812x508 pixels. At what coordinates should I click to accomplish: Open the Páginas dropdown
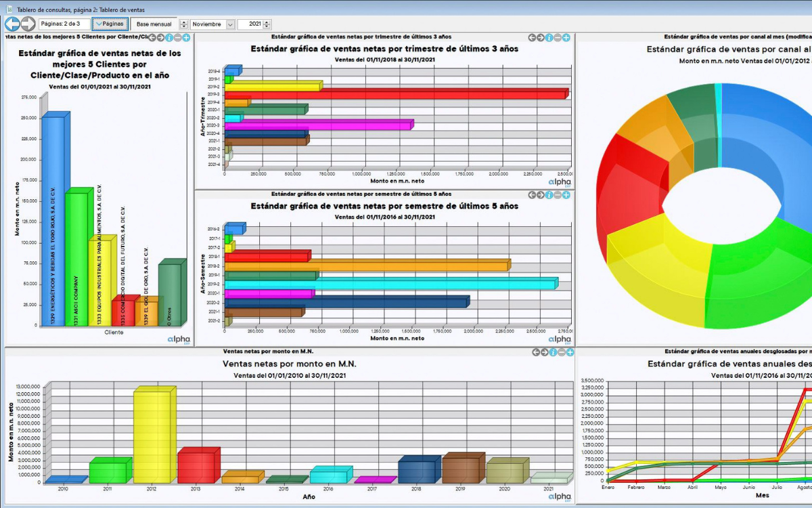109,23
